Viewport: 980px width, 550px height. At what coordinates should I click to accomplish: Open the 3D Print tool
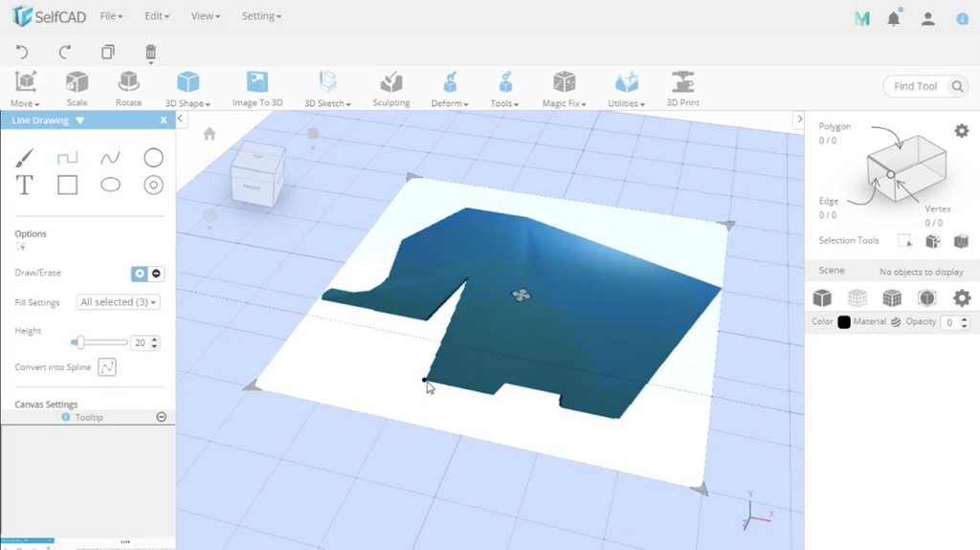pyautogui.click(x=682, y=89)
